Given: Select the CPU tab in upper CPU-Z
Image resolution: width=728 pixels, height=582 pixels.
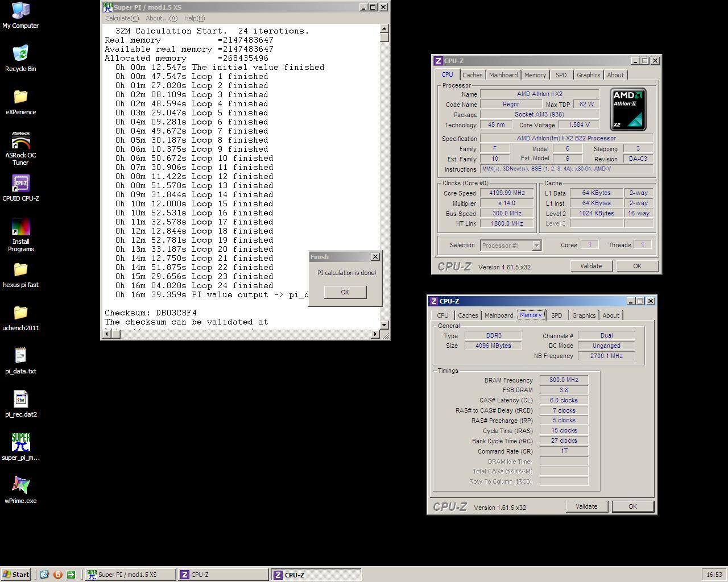Looking at the screenshot, I should 447,74.
